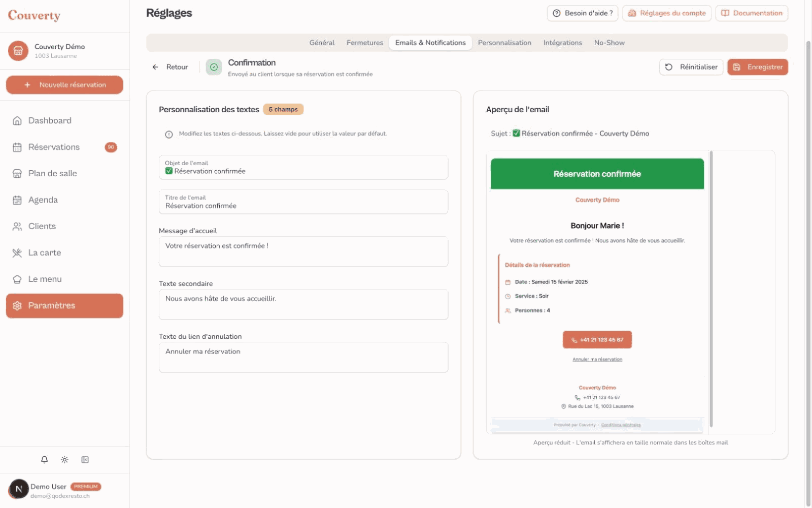Open Le menu
812x508 pixels.
(x=64, y=279)
